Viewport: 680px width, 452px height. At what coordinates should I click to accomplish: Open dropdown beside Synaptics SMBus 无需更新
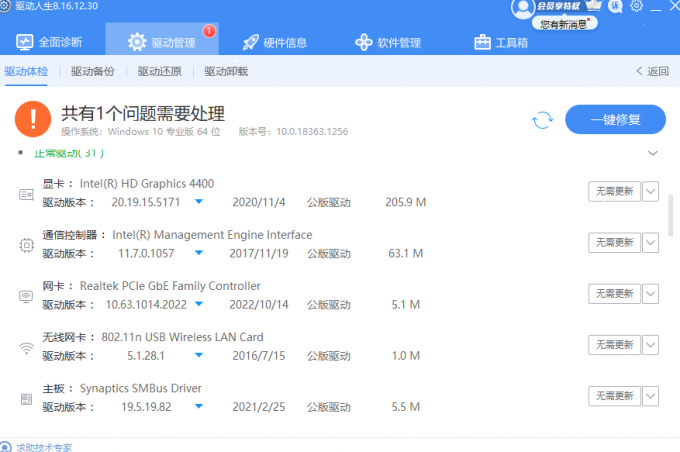[x=650, y=396]
